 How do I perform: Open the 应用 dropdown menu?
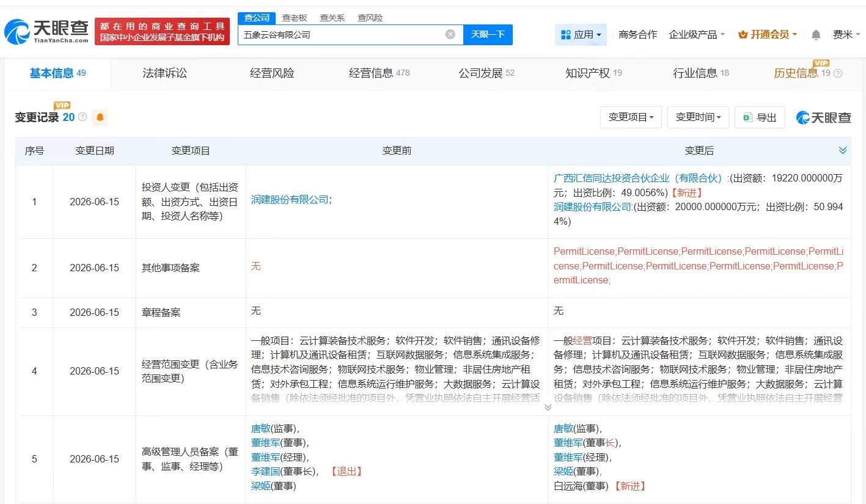pos(581,35)
